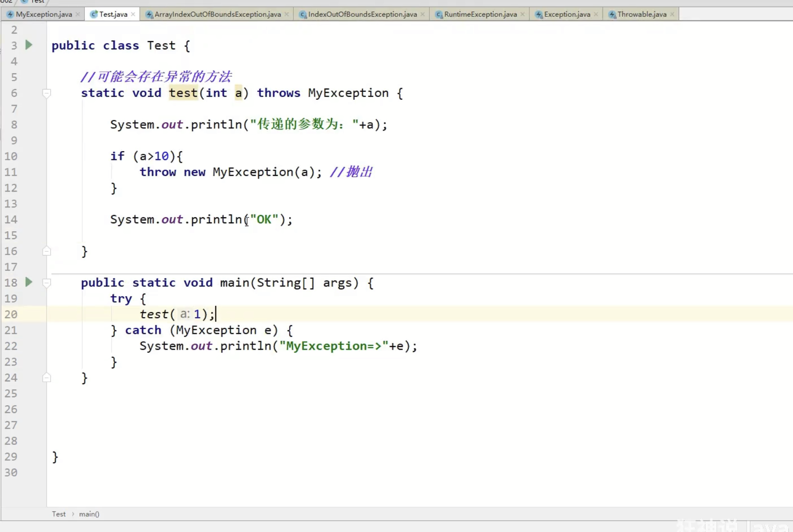The width and height of the screenshot is (793, 532).
Task: Click the Test breadcrumb at the bottom
Action: point(59,514)
